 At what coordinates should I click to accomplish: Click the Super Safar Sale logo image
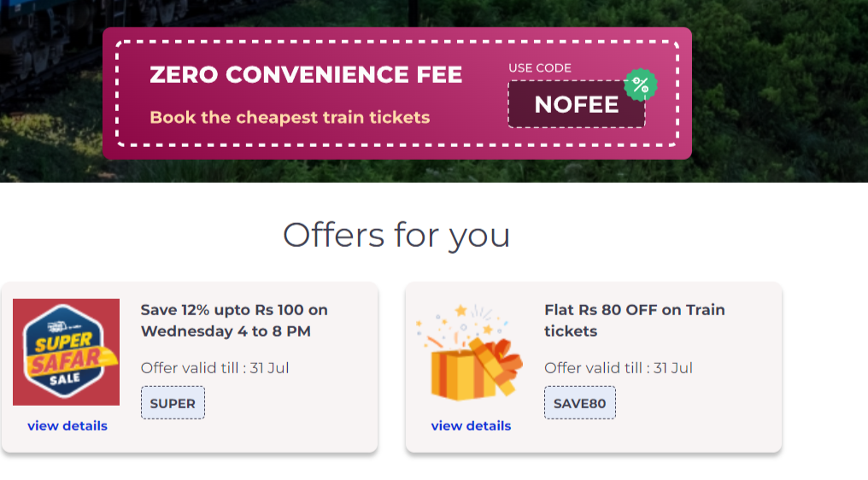click(67, 352)
